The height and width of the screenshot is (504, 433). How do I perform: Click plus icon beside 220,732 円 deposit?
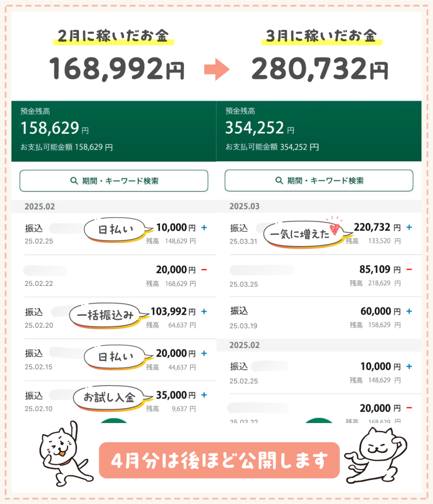click(409, 227)
